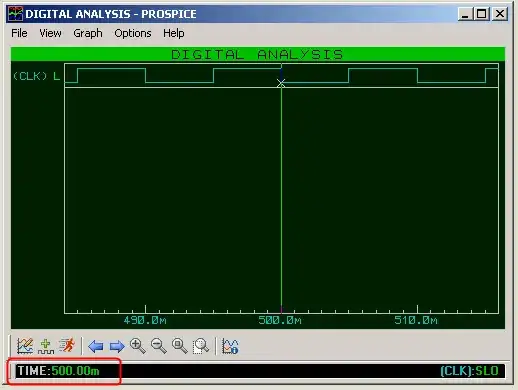Open the Edit Graph tool icon

tap(25, 346)
